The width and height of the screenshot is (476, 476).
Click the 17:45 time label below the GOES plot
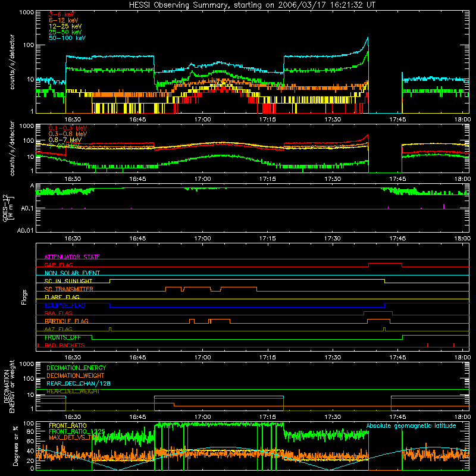click(x=397, y=239)
